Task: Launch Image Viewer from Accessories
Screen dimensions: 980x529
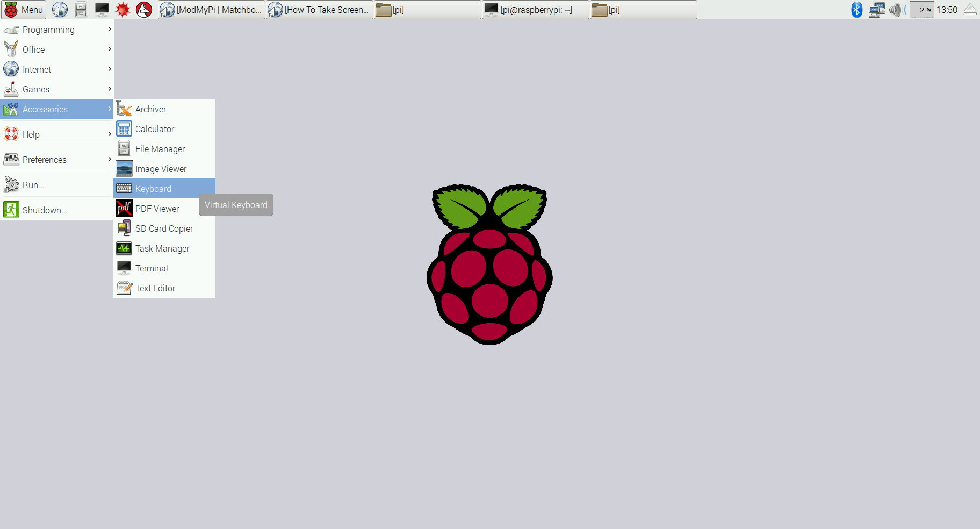Action: [164, 169]
